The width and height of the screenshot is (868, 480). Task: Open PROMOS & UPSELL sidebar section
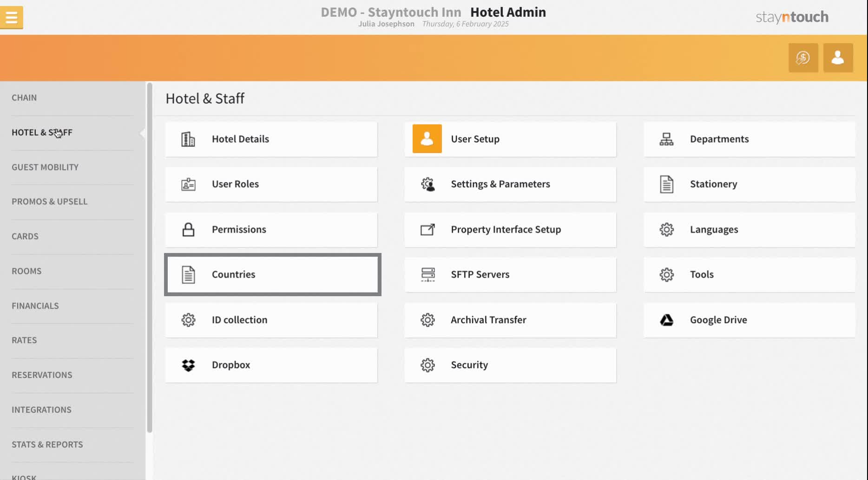[49, 201]
